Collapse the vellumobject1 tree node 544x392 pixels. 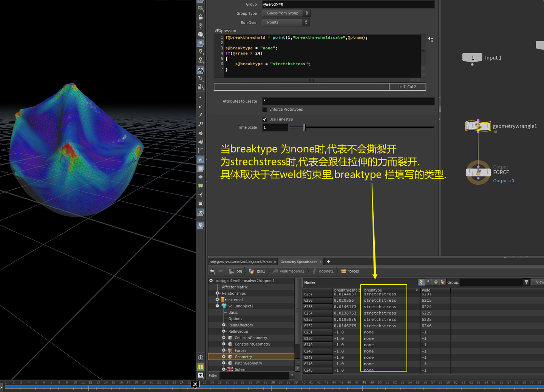(217, 306)
